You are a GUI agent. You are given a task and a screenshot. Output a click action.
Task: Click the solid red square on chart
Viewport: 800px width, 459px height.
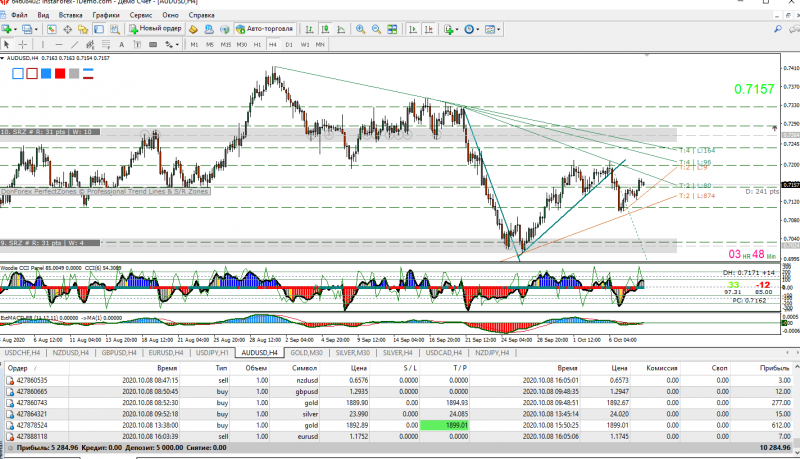pyautogui.click(x=58, y=73)
